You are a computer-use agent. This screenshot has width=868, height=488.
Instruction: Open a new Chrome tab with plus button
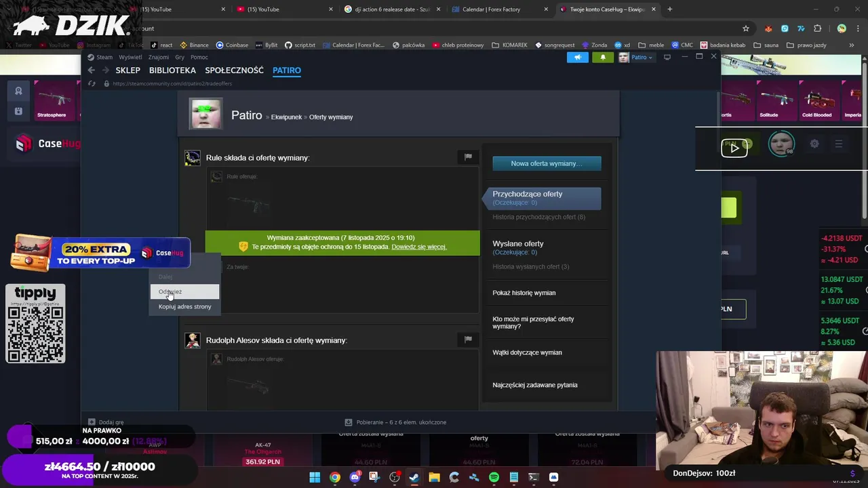[x=670, y=9]
